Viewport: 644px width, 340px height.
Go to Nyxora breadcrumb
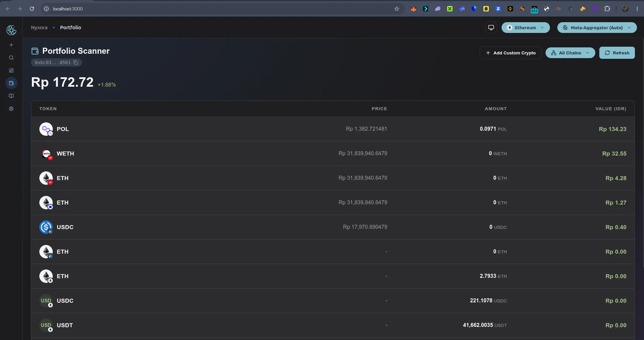(x=39, y=28)
